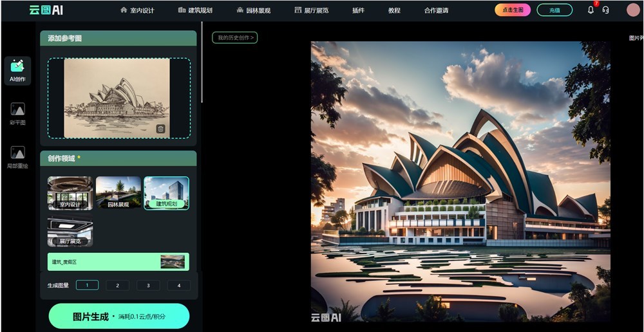Click the 点击生图 button
This screenshot has height=332, width=644.
513,10
